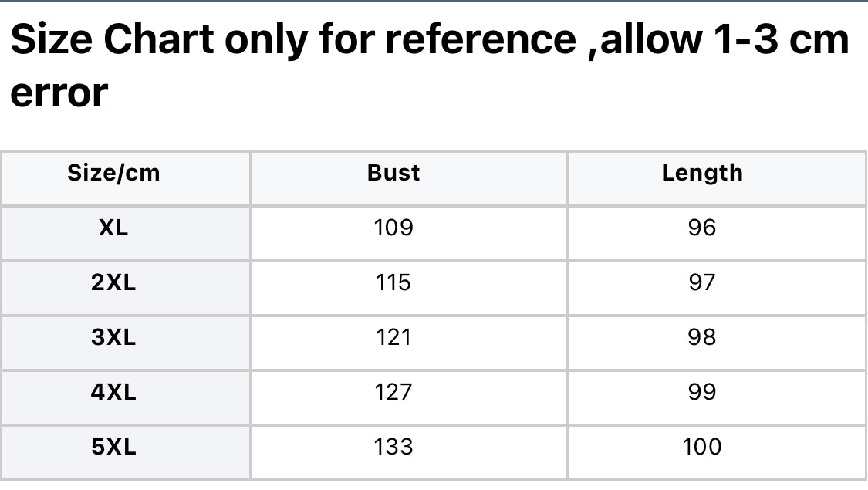Click the bust value 133
Viewport: 868px width, 490px height.
point(393,447)
